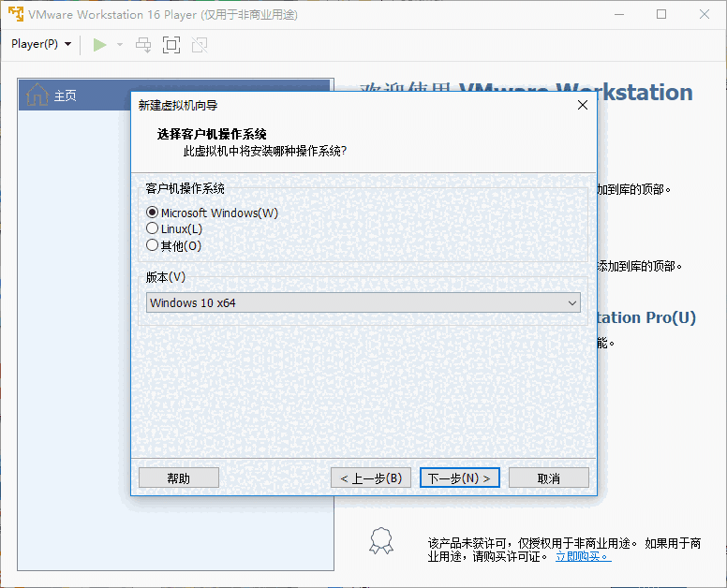Click the house icon beside 主页
The width and height of the screenshot is (727, 588).
(37, 95)
